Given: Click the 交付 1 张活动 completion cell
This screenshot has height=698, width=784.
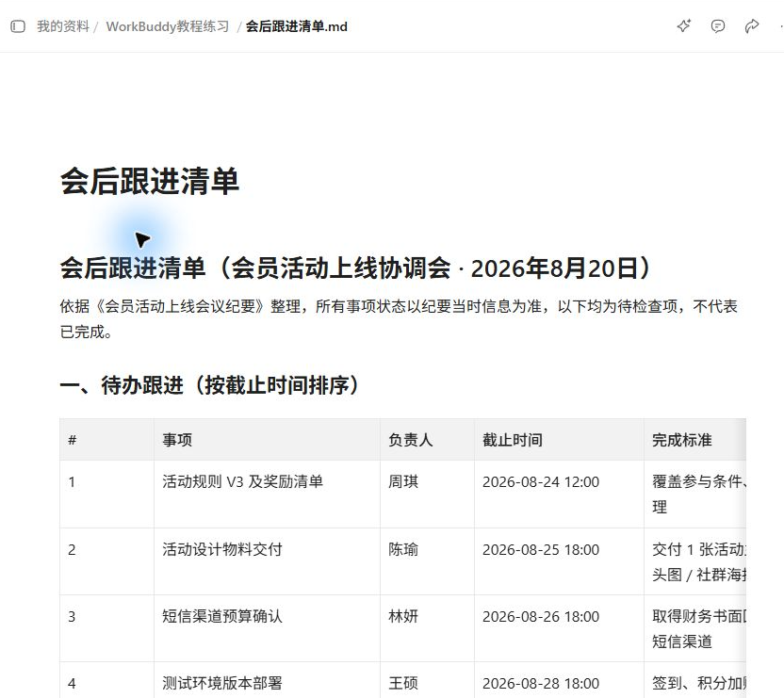Looking at the screenshot, I should [695, 561].
